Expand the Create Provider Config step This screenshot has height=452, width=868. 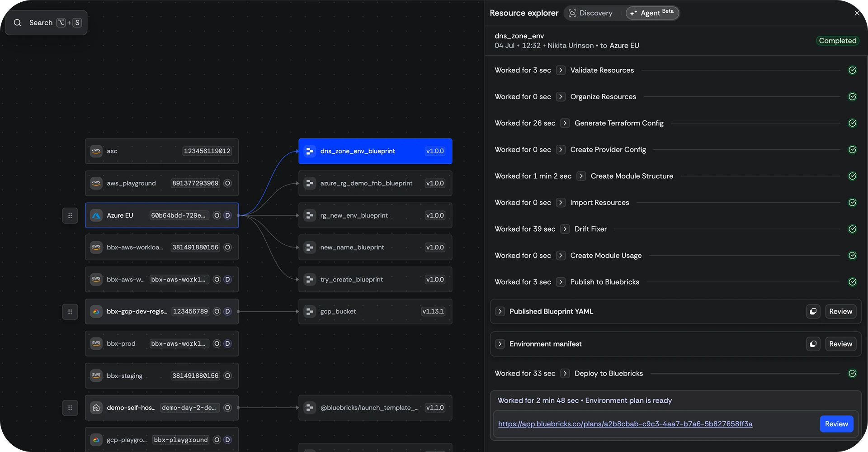pyautogui.click(x=561, y=150)
